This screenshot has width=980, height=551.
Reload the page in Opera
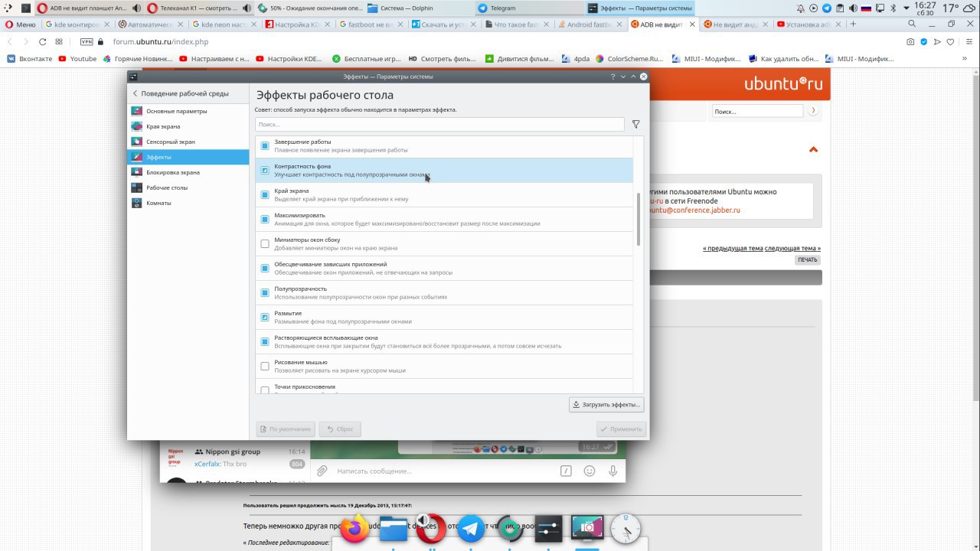click(43, 41)
